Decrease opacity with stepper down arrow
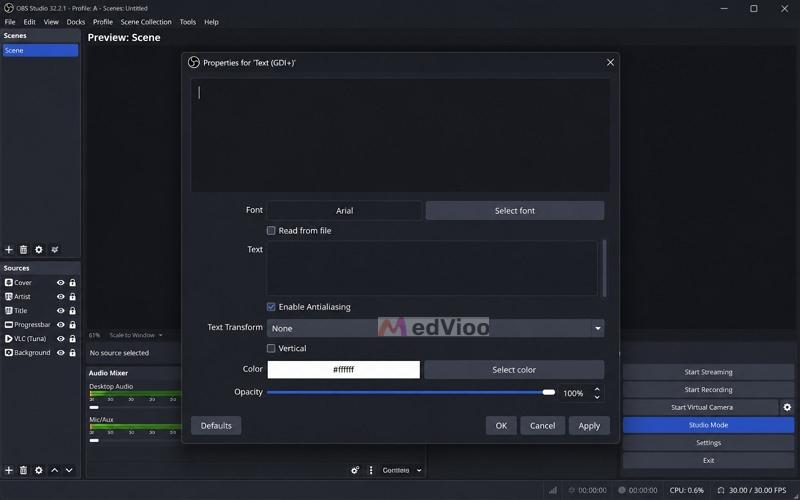The image size is (800, 500). pos(597,397)
